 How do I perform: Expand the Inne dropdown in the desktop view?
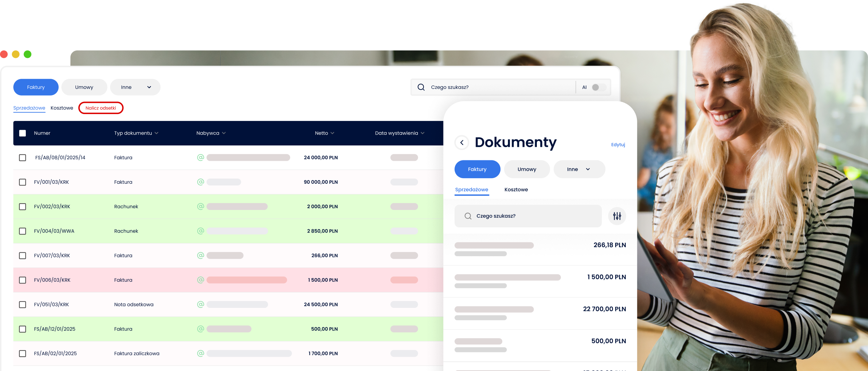pyautogui.click(x=135, y=87)
